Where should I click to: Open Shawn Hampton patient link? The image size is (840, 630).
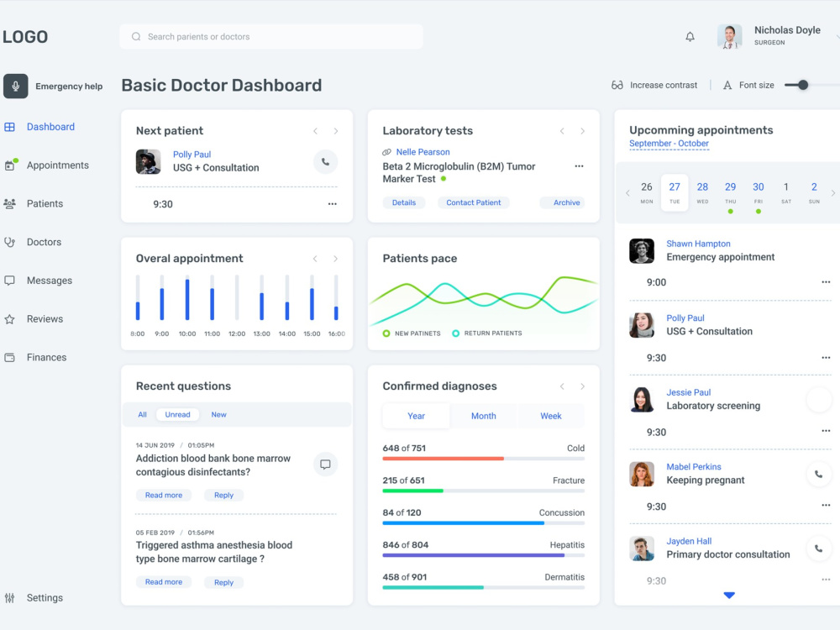coord(698,244)
